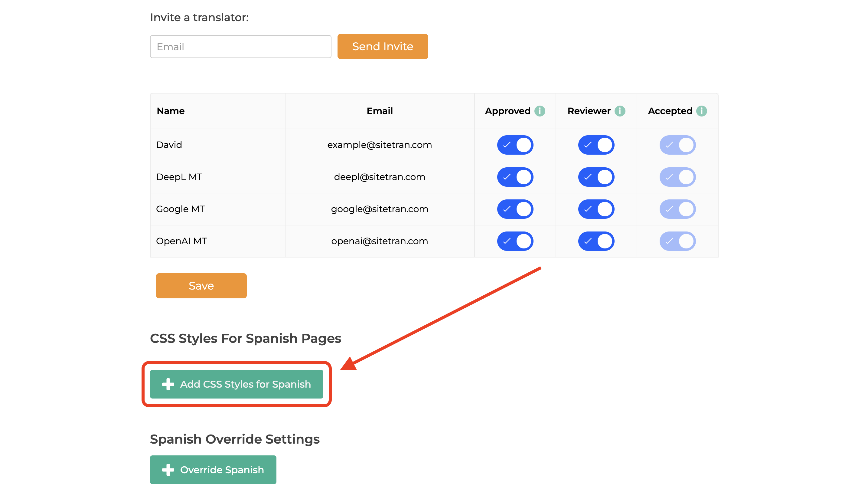Click the Accepted column info icon
The width and height of the screenshot is (868, 489).
point(701,111)
